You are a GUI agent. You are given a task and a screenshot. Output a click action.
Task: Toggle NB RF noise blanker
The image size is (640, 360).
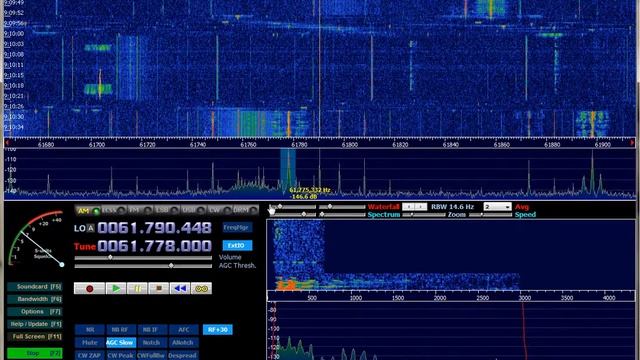tap(121, 329)
